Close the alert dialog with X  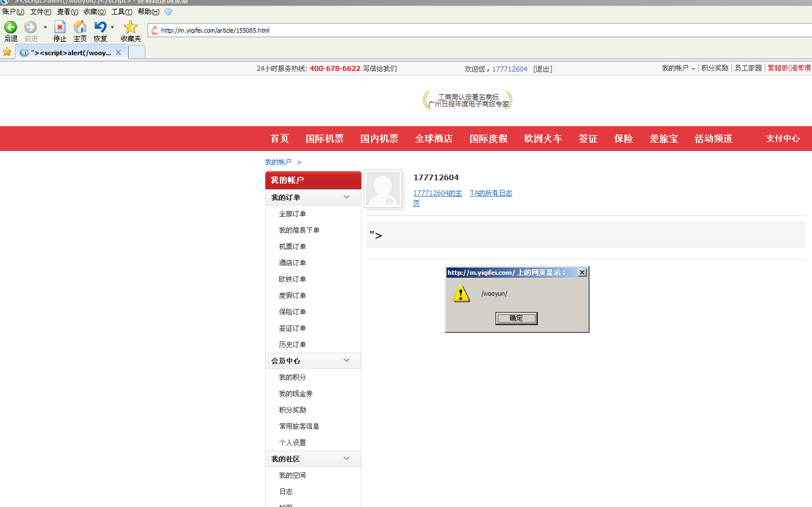coord(582,273)
